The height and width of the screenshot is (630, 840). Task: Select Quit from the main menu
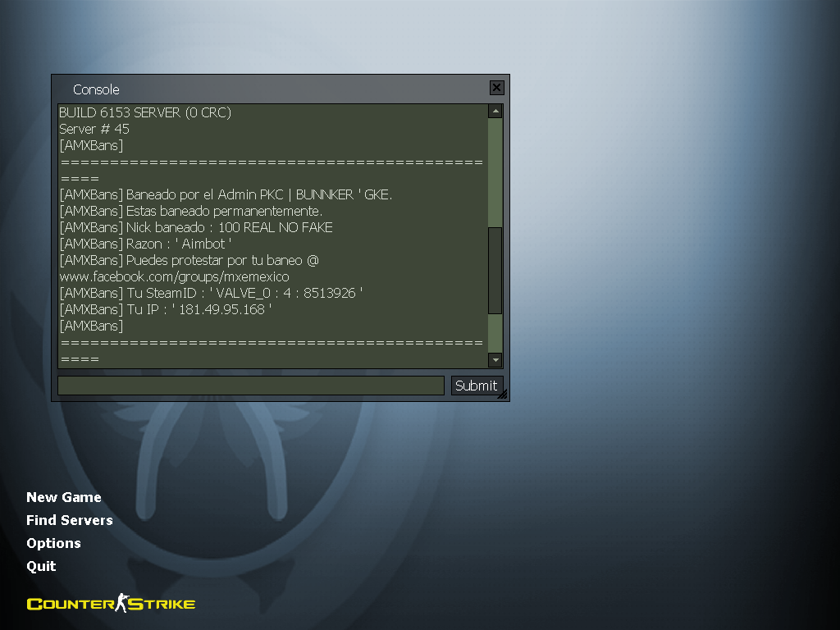(x=41, y=566)
